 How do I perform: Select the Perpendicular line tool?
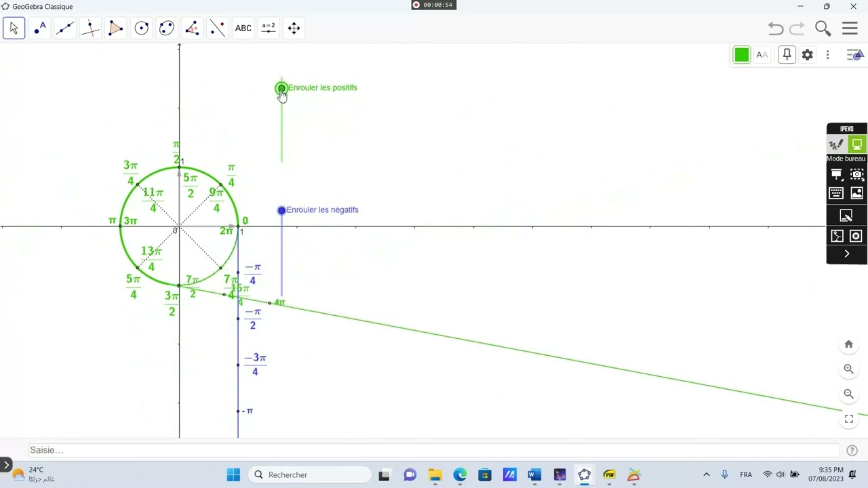click(x=90, y=28)
